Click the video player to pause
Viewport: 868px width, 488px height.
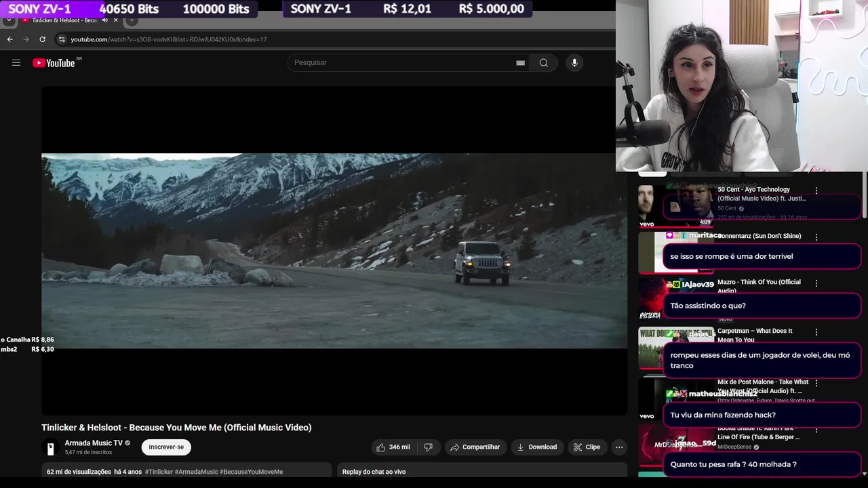tap(334, 251)
